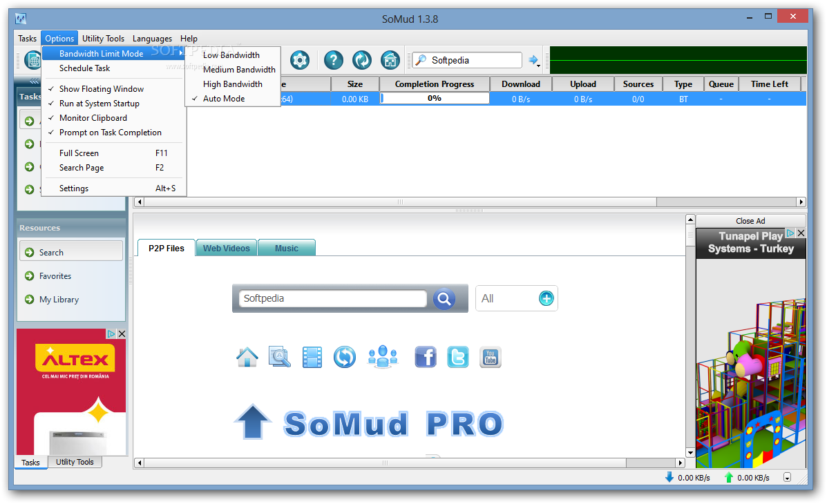Sort by Completion Progress column header
Image resolution: width=827 pixels, height=504 pixels.
pyautogui.click(x=435, y=84)
